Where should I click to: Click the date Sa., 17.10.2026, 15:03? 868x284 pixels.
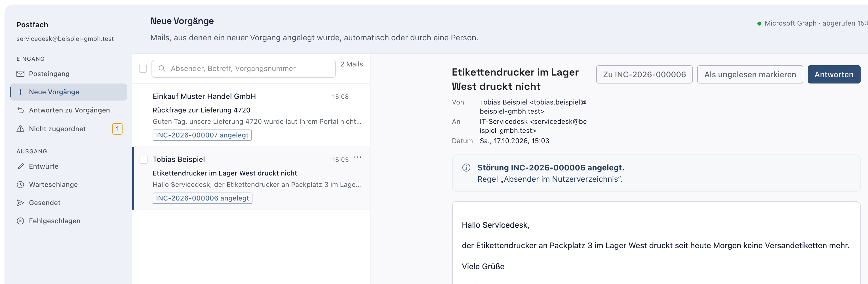(x=514, y=141)
